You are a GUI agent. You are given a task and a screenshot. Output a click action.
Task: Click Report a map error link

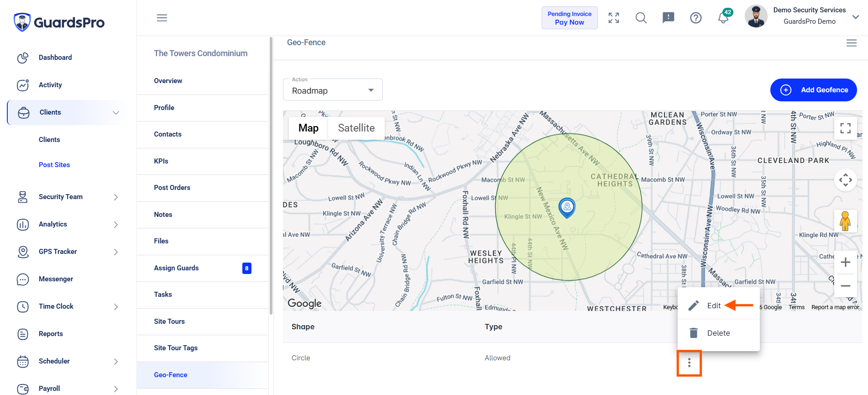click(x=835, y=307)
